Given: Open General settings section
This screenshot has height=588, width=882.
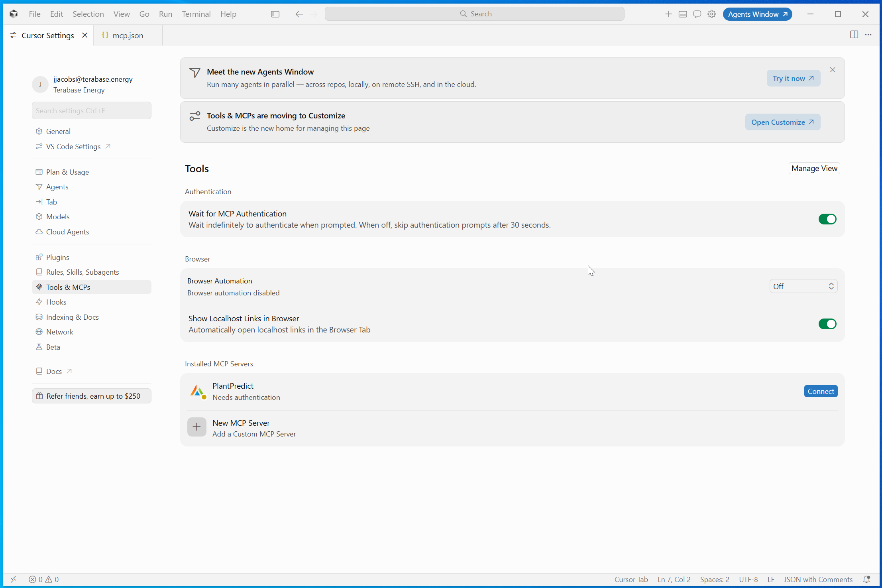Looking at the screenshot, I should tap(92, 131).
